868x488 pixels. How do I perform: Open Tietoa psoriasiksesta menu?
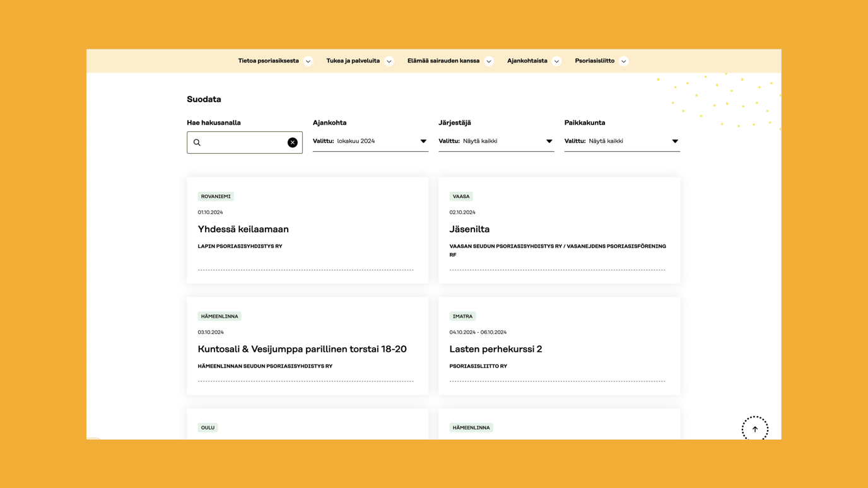click(269, 61)
